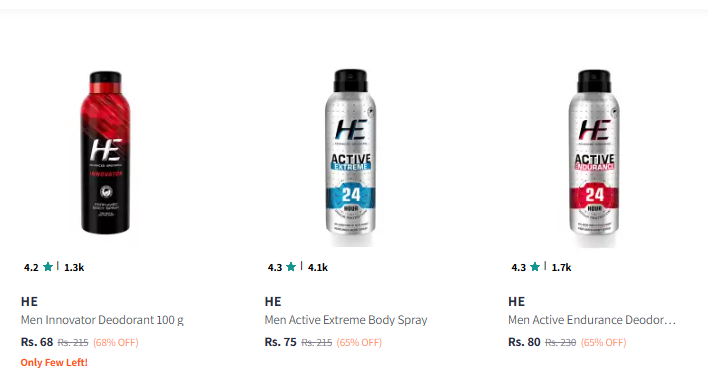Click the Only Few Left! label
708x372 pixels.
(54, 363)
